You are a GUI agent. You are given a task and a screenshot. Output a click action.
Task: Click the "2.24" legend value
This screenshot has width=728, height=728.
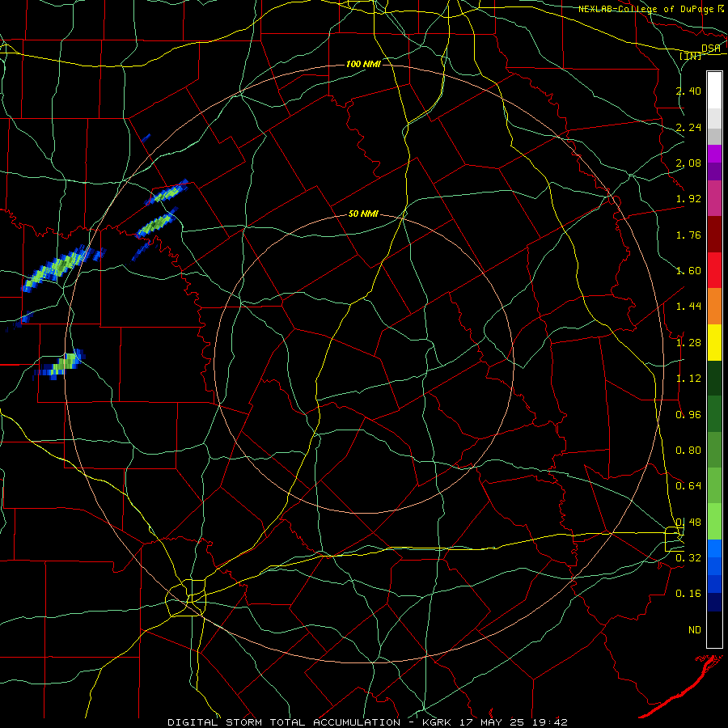click(x=688, y=127)
